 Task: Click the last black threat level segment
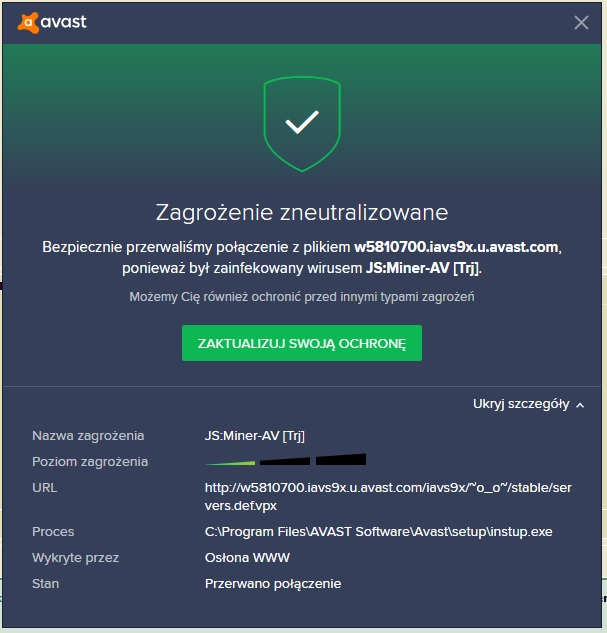[x=341, y=459]
